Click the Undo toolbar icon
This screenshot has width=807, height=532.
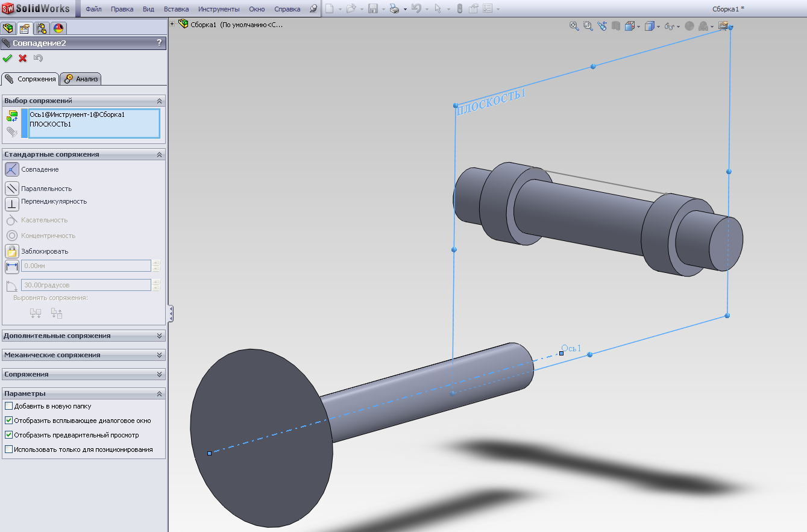tap(416, 9)
